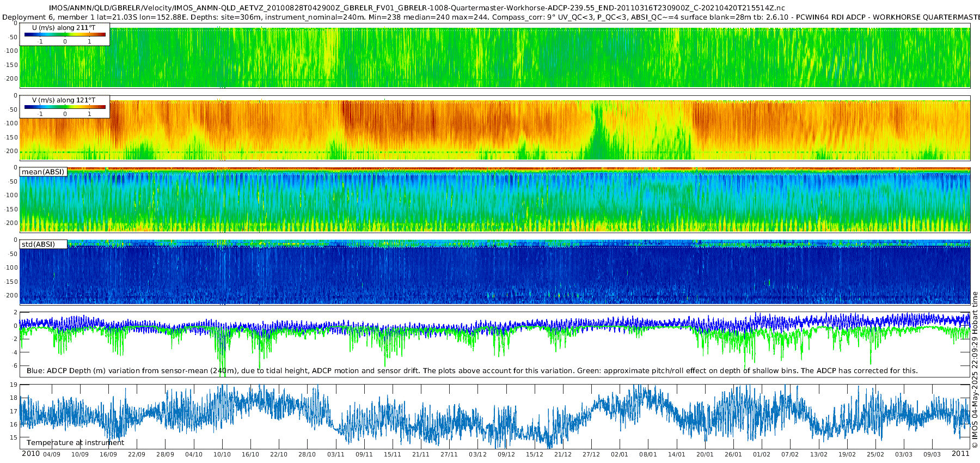The image size is (980, 463).
Task: Click the '04/10' date tick label
Action: click(194, 454)
